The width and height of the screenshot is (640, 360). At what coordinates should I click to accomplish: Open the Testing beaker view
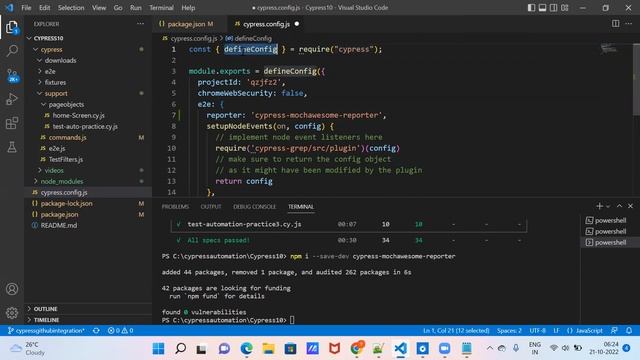[12, 147]
